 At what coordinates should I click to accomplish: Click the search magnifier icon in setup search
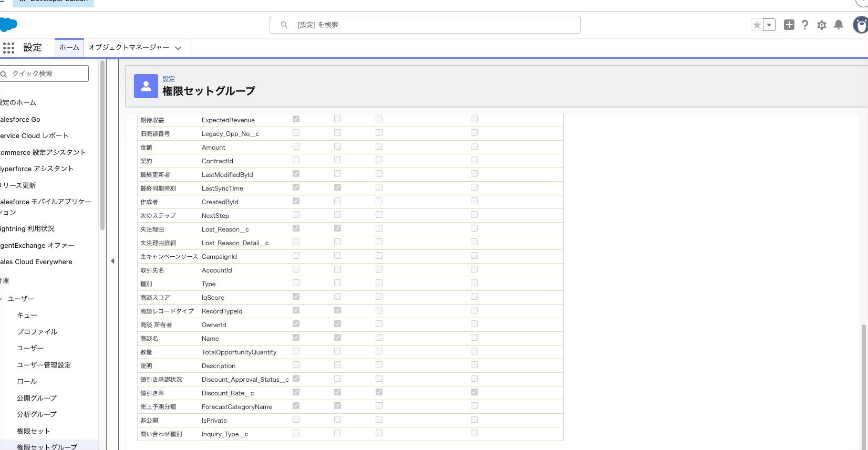(284, 25)
